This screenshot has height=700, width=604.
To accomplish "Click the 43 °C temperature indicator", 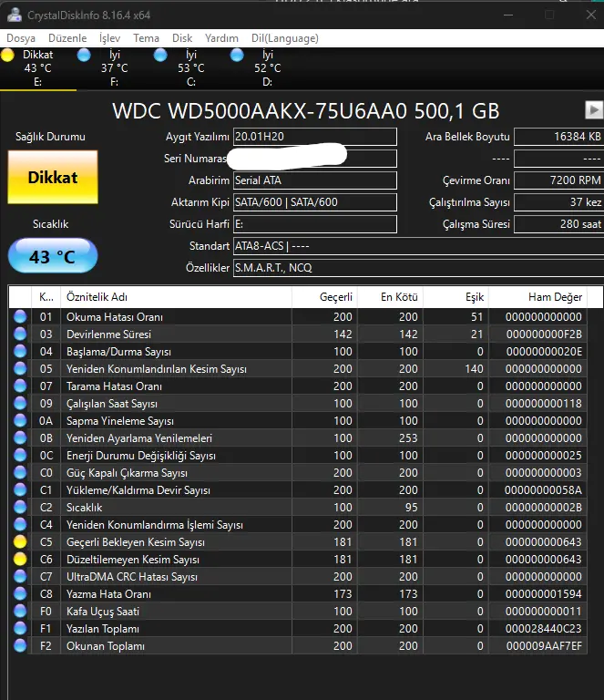I will [x=53, y=256].
